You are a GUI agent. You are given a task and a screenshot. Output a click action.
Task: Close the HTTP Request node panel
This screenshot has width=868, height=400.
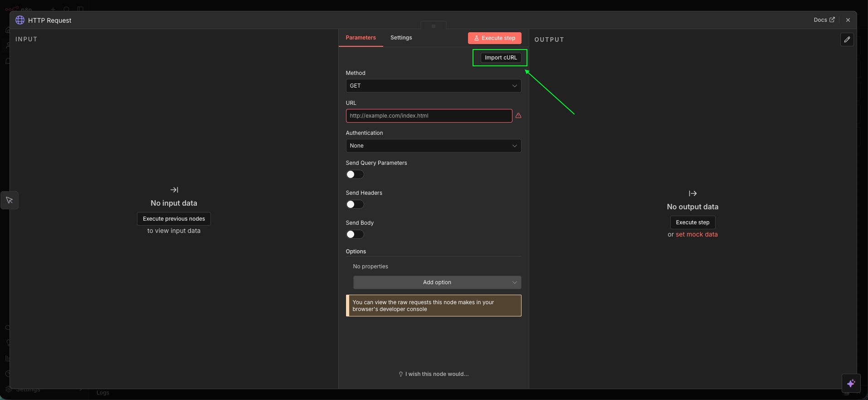848,20
